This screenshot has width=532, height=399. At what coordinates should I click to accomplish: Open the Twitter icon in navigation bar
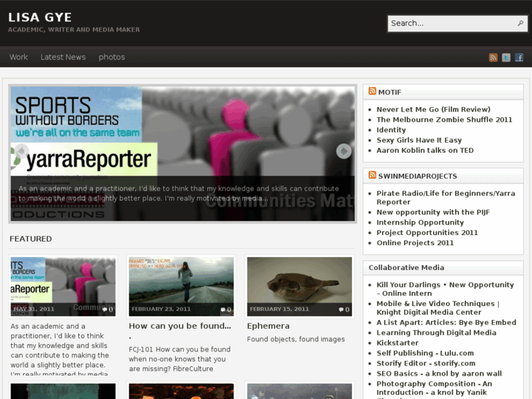pos(506,57)
